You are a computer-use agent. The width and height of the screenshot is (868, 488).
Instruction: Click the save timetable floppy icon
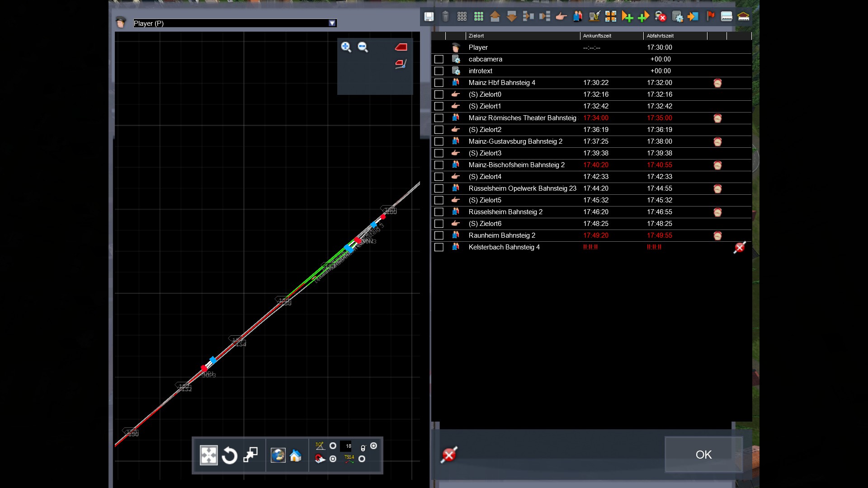pyautogui.click(x=429, y=17)
